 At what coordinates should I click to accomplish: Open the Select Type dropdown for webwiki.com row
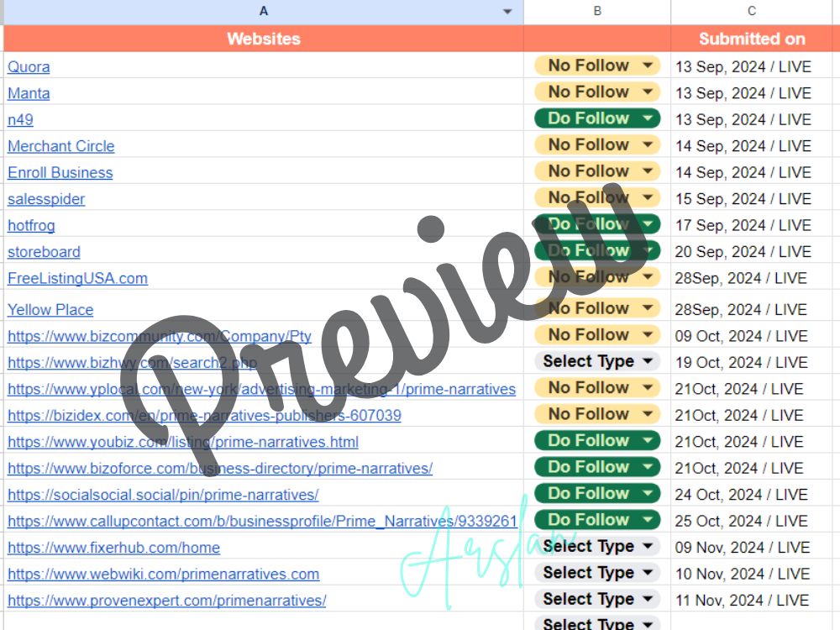(597, 573)
